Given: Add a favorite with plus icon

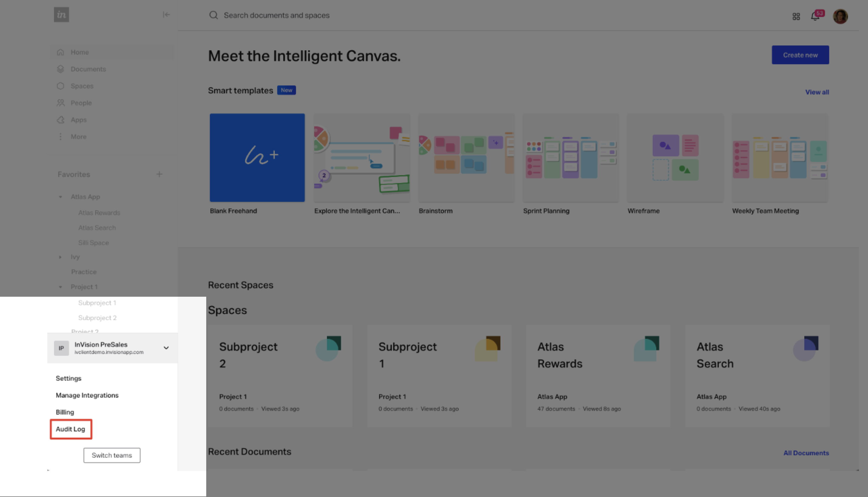Looking at the screenshot, I should click(159, 175).
